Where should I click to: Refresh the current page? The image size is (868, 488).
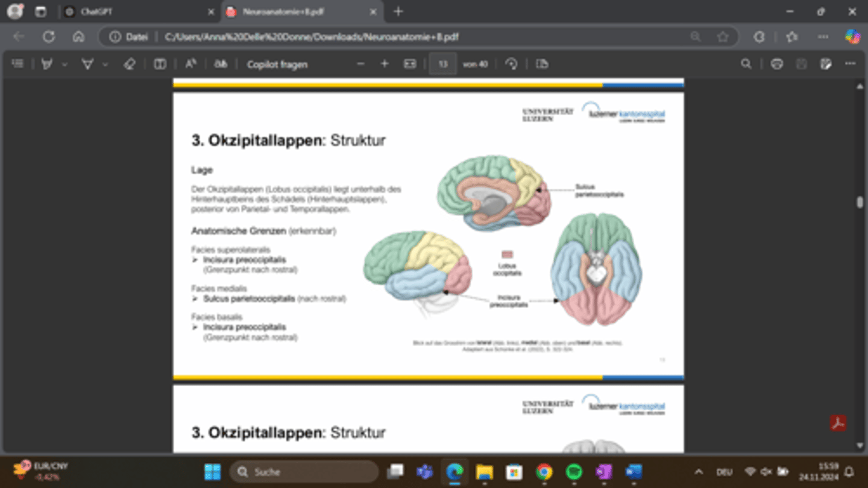pyautogui.click(x=49, y=37)
